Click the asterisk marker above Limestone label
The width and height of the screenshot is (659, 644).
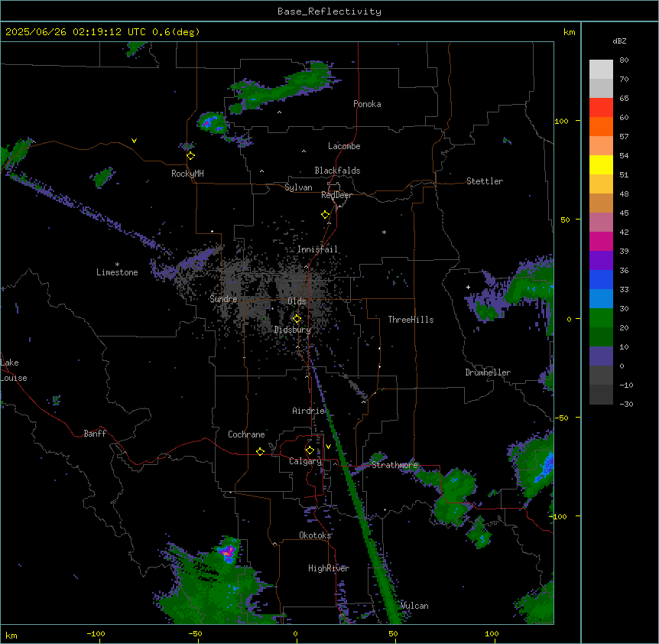pos(117,265)
